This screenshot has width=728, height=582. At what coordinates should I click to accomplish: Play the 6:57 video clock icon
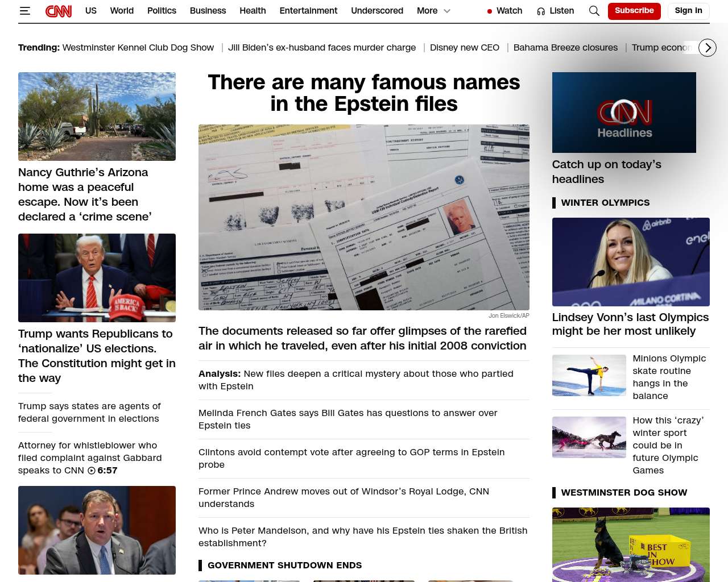[92, 471]
